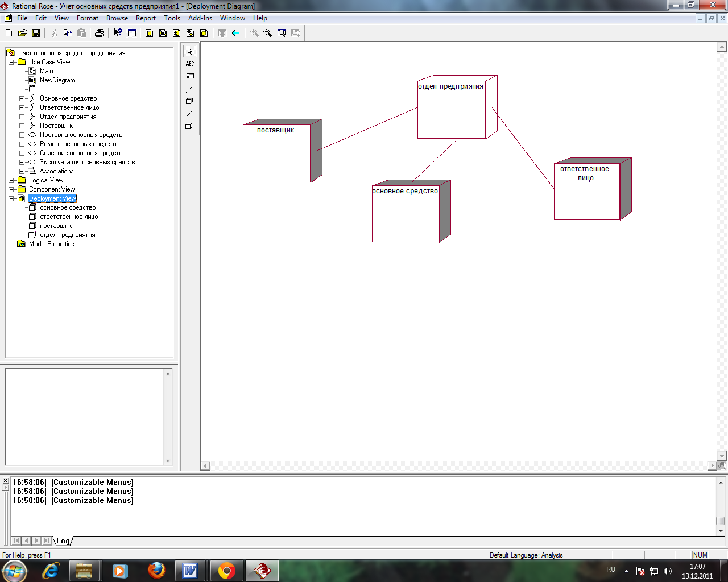Browse Class Diagram toolbar icon

[x=150, y=33]
